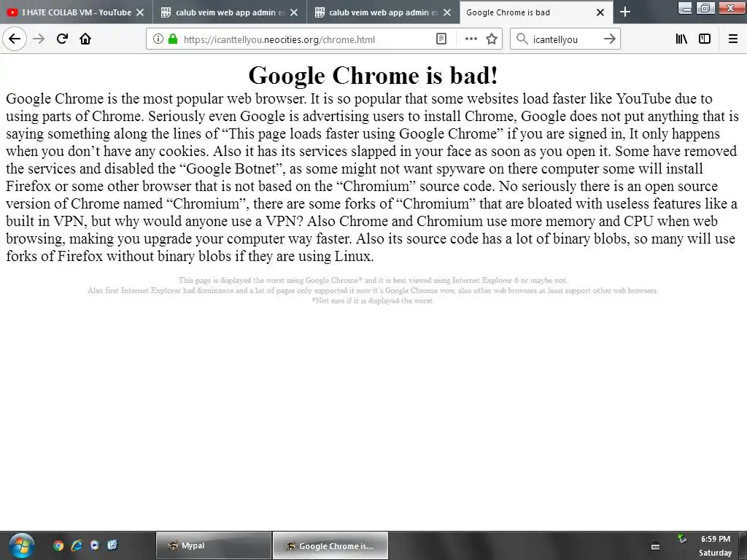
Task: Select the calub veim tab beside the YouTube tab
Action: coord(230,12)
